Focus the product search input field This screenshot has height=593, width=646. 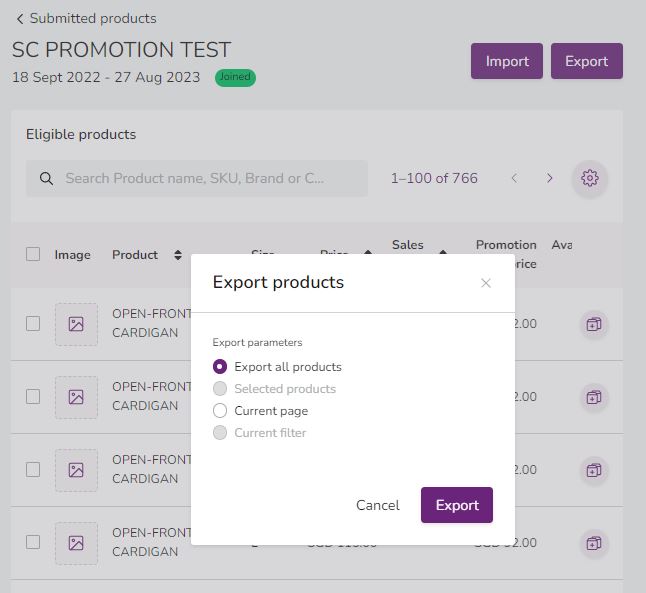(x=210, y=178)
